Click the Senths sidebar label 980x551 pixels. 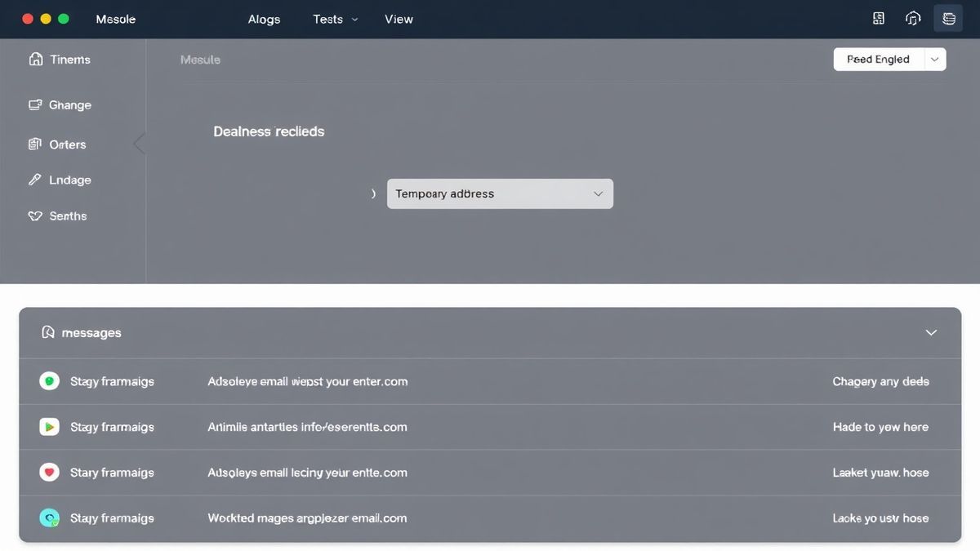pyautogui.click(x=68, y=216)
